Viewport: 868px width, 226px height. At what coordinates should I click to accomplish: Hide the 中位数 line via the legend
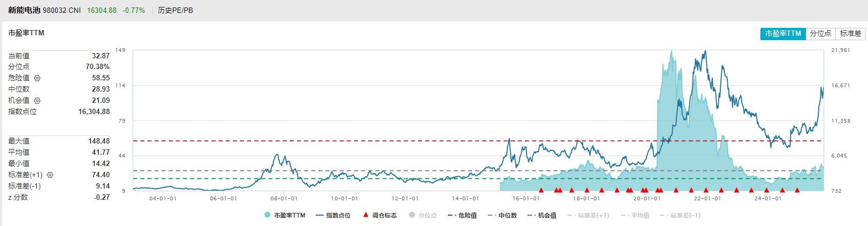pyautogui.click(x=502, y=215)
